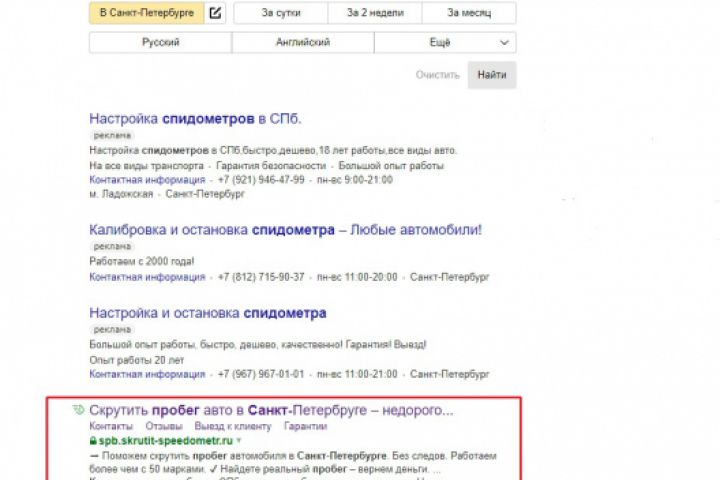The height and width of the screenshot is (480, 720).
Task: Select the За сутки time filter
Action: pyautogui.click(x=281, y=13)
